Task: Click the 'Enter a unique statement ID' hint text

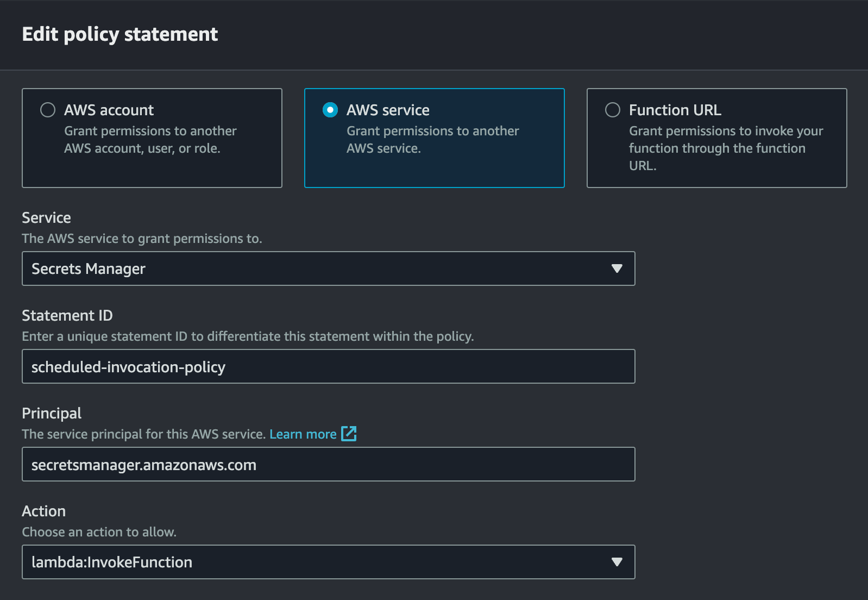Action: (x=248, y=336)
